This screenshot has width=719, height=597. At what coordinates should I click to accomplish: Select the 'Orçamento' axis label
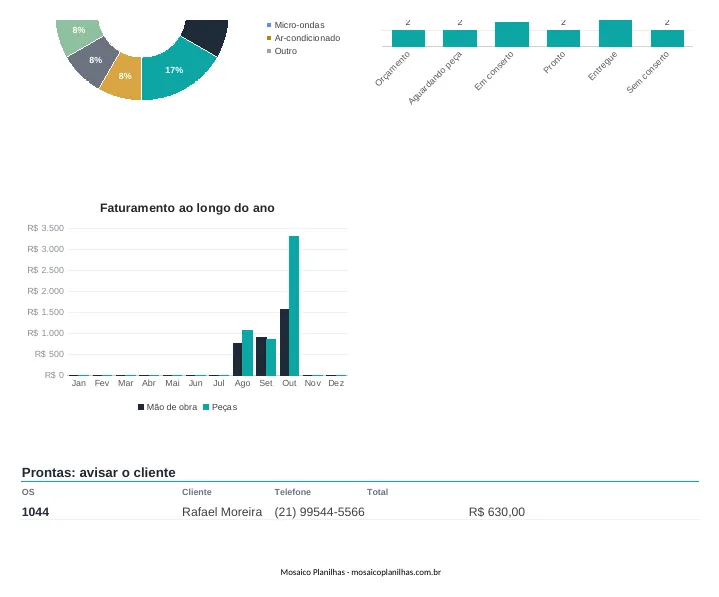pos(393,69)
